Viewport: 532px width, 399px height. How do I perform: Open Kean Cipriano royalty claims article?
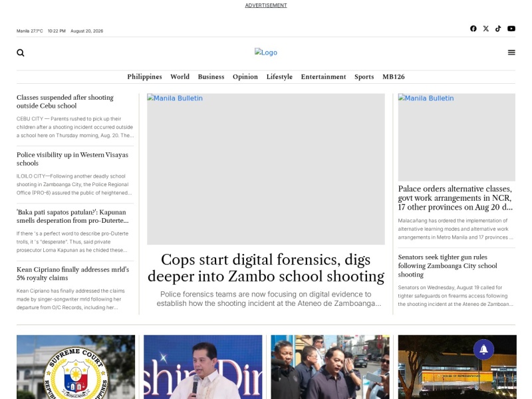click(73, 273)
